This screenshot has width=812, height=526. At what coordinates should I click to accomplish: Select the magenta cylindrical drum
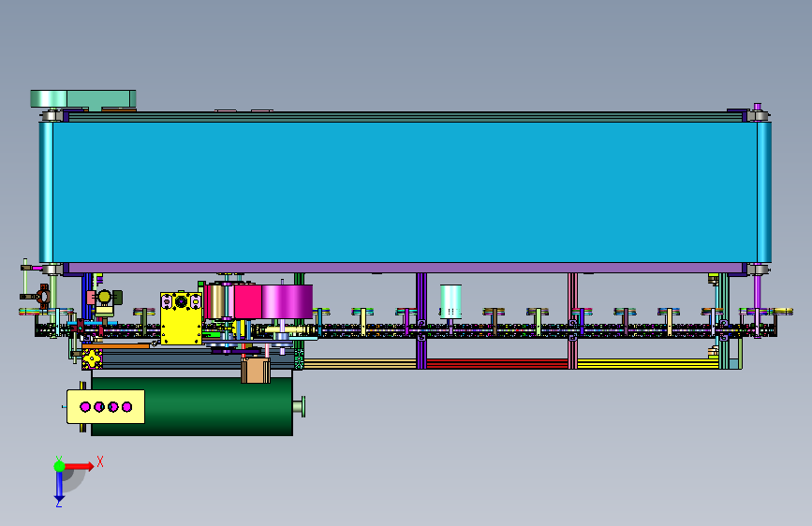click(287, 301)
